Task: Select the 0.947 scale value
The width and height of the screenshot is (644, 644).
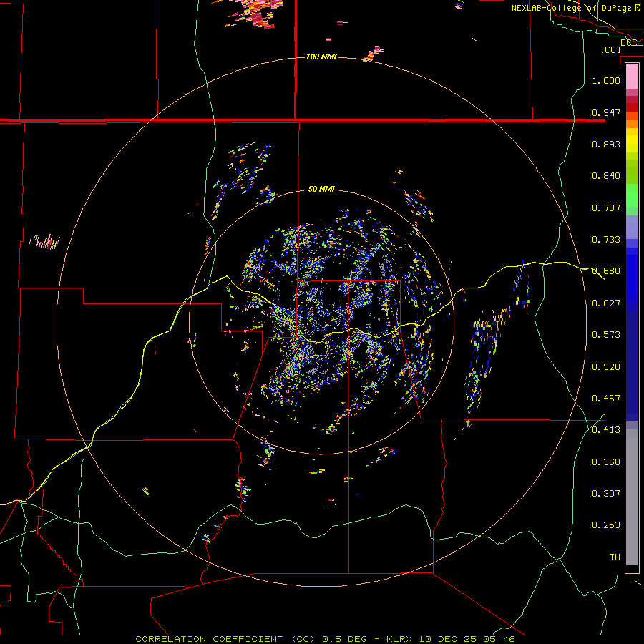Action: point(606,112)
